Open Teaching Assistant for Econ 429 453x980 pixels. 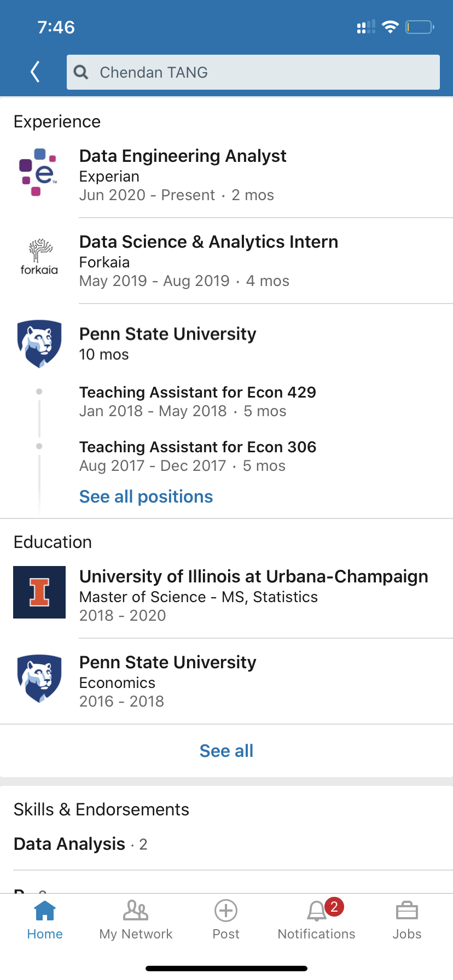[x=198, y=393]
